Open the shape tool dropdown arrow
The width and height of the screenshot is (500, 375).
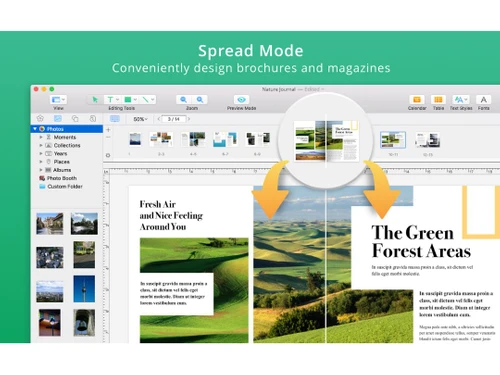pos(135,99)
